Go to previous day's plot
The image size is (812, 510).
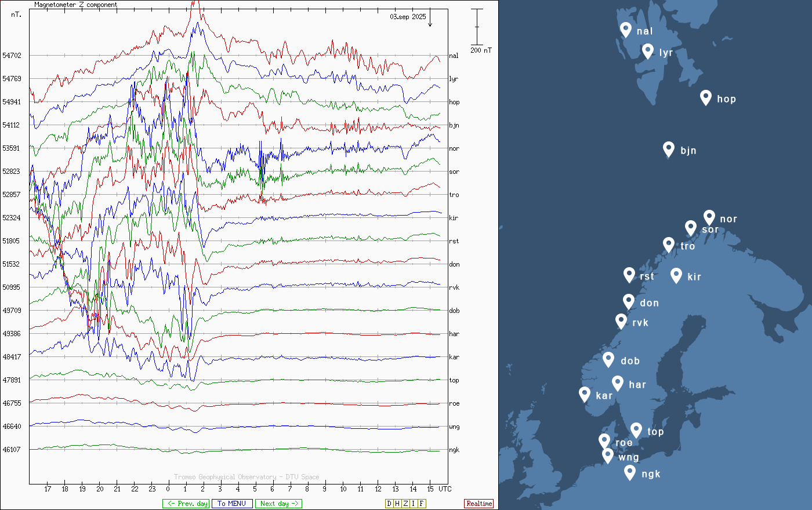tap(186, 504)
